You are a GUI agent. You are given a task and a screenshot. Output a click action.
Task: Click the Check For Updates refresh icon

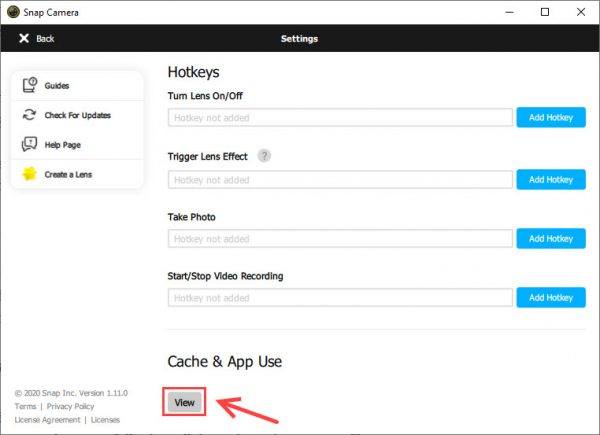28,115
